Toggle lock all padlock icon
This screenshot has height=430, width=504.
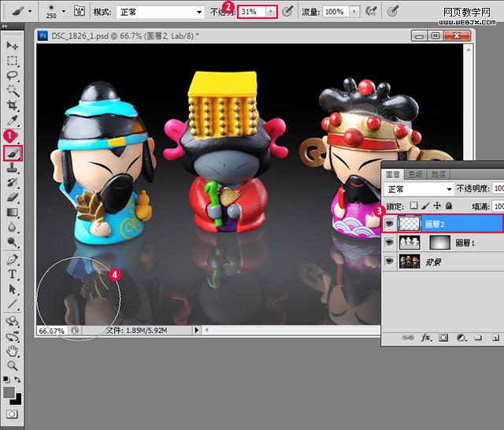click(449, 206)
